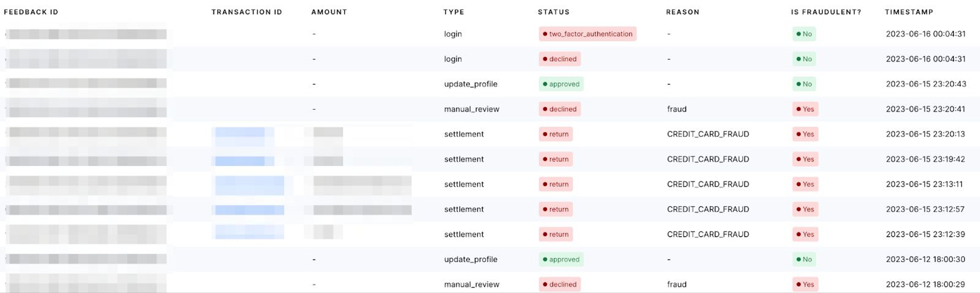Click fraud reason in 23:20:41 row

tap(676, 109)
